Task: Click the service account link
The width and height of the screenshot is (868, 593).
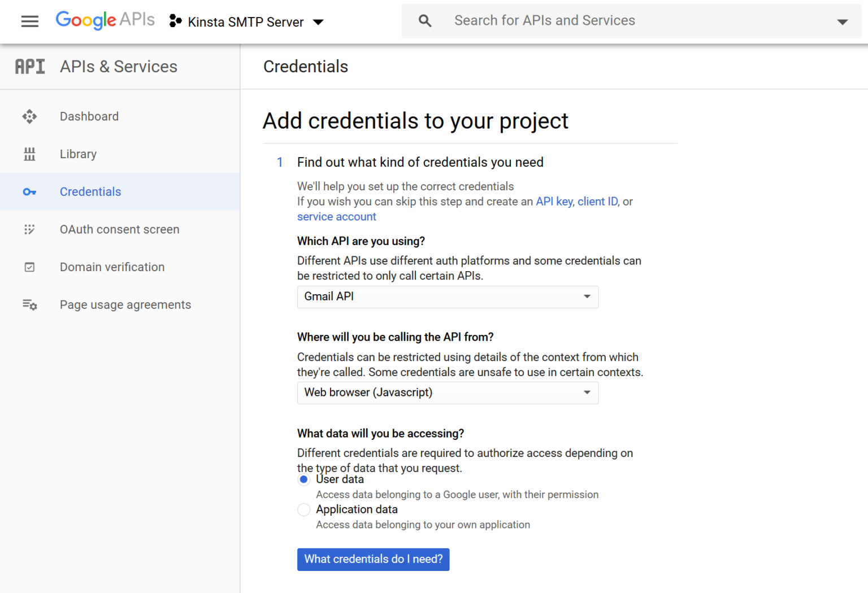Action: click(x=336, y=216)
